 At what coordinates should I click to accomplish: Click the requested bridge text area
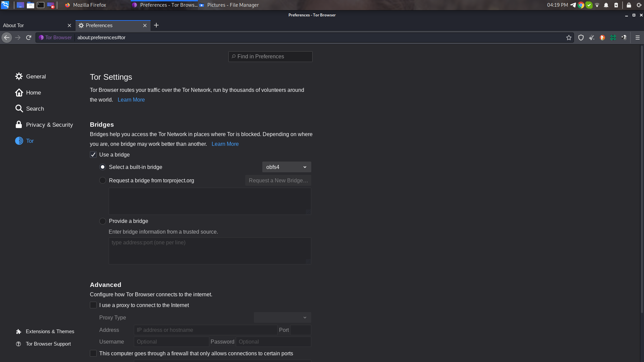[210, 201]
